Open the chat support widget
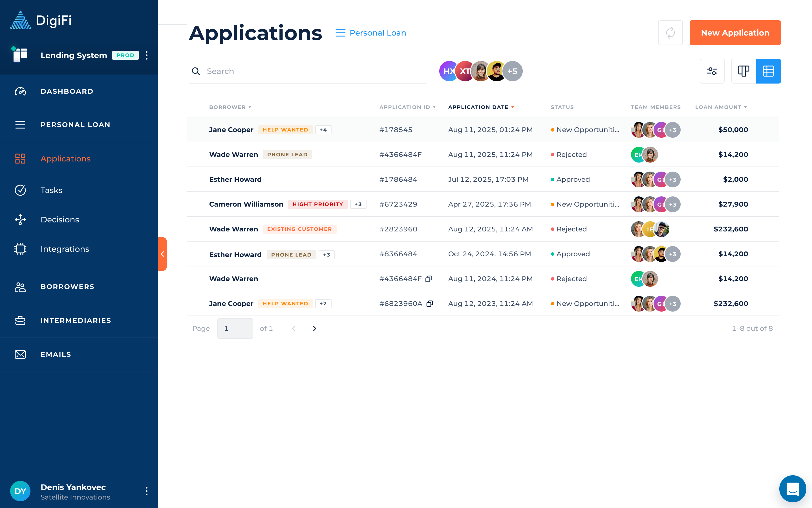 point(793,489)
